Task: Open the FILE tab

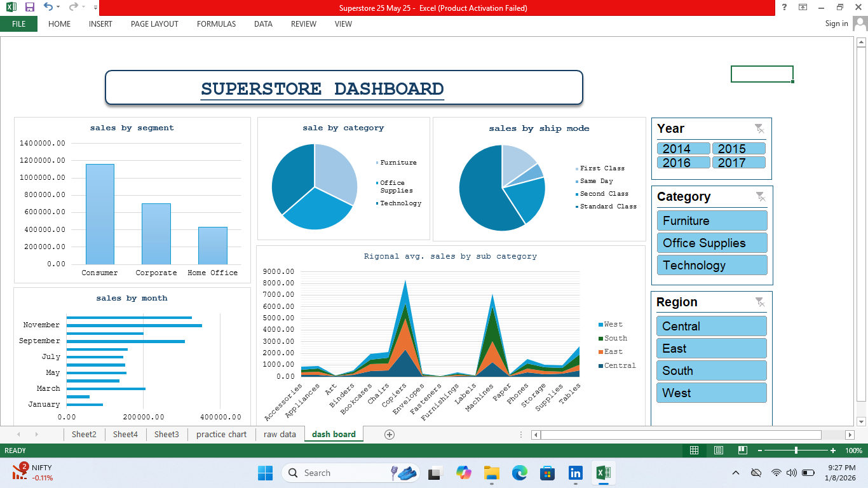Action: [18, 24]
